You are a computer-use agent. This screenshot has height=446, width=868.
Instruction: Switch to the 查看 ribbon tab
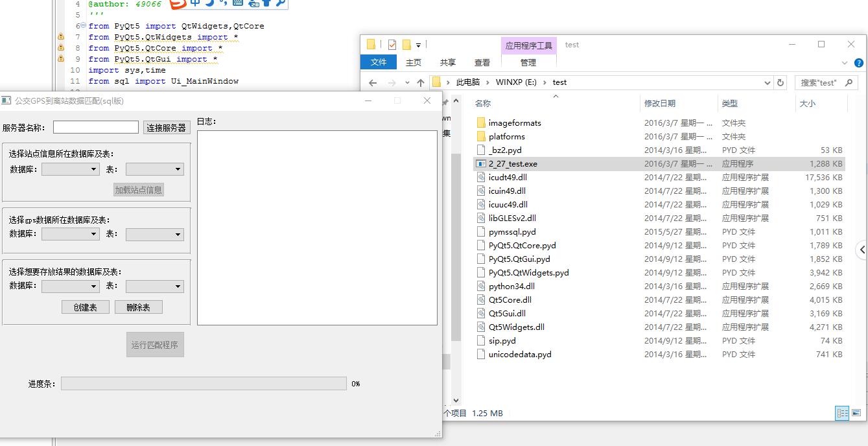482,62
